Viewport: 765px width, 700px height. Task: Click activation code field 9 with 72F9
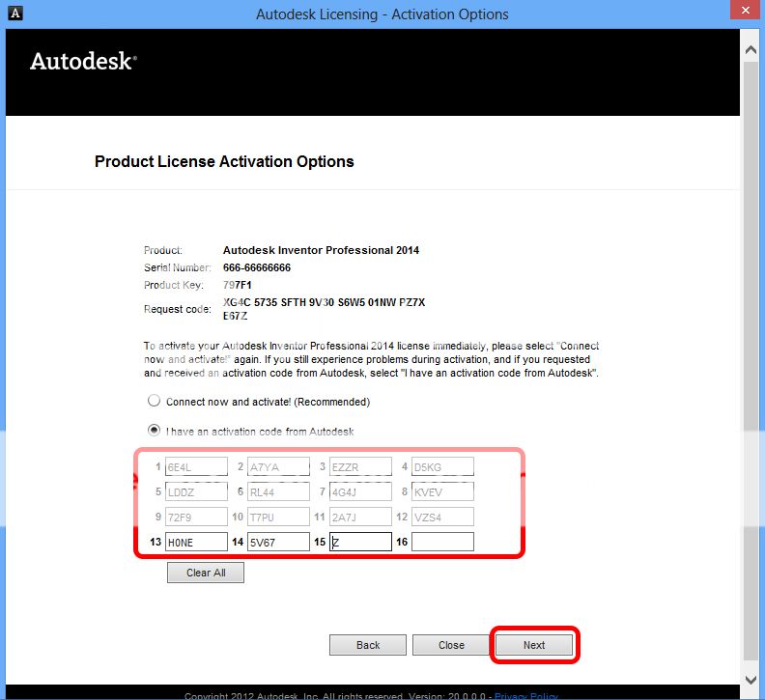(x=196, y=517)
